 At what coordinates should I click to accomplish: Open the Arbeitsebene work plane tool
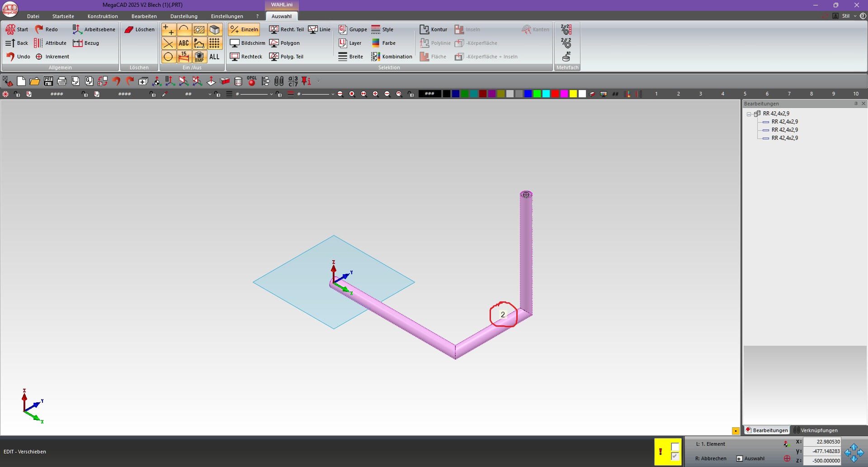pyautogui.click(x=94, y=29)
